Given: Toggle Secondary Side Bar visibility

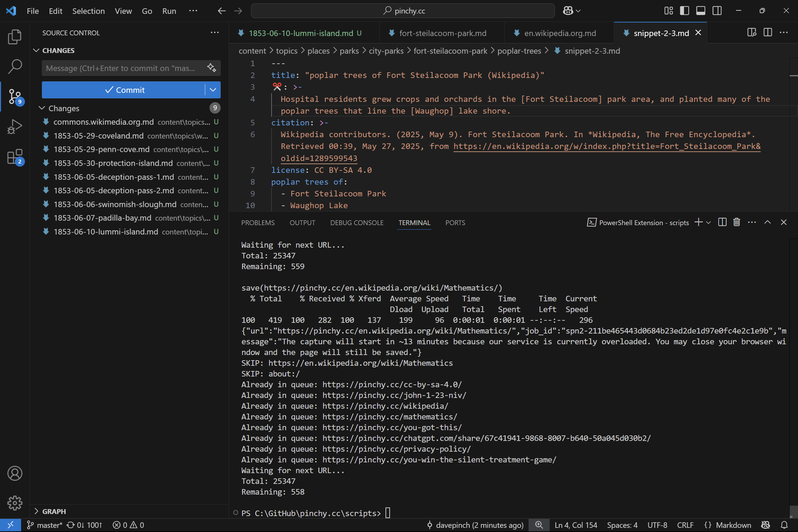Looking at the screenshot, I should 717,11.
